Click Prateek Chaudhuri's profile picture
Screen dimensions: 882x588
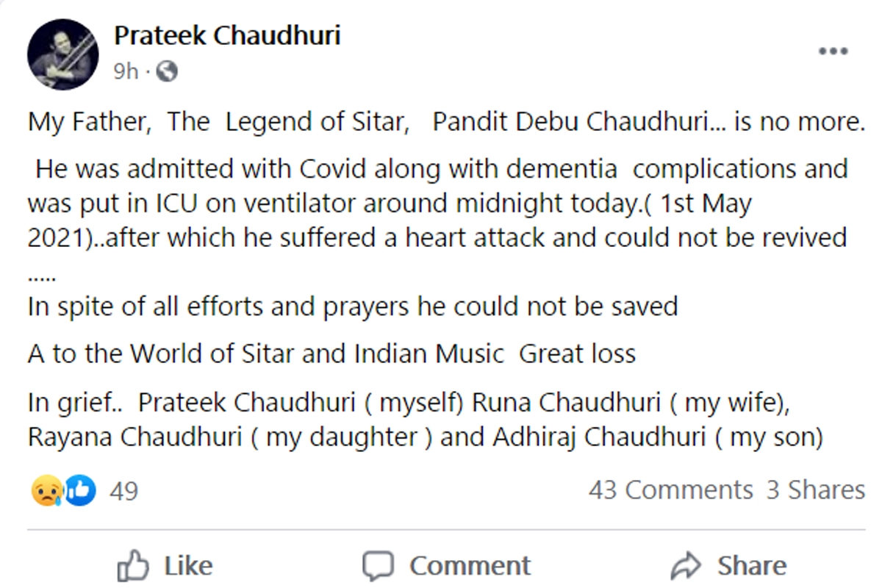click(x=62, y=54)
